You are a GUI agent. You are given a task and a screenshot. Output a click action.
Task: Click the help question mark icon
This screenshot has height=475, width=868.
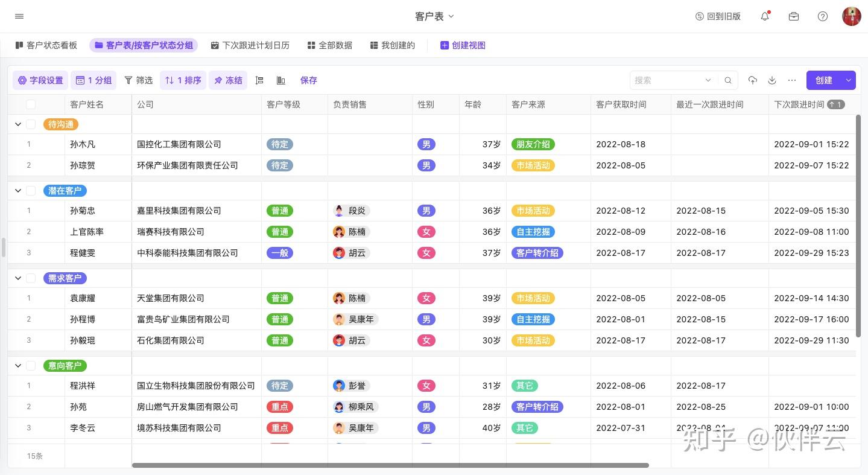click(x=823, y=16)
